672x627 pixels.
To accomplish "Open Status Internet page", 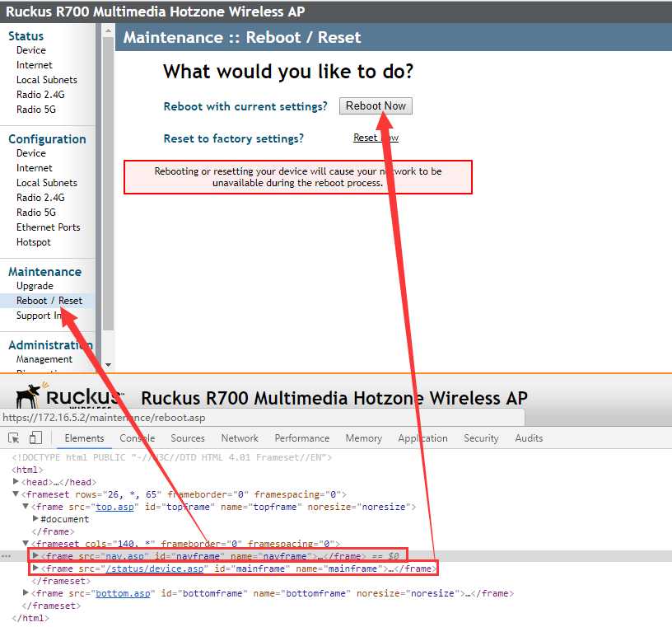I will (35, 65).
